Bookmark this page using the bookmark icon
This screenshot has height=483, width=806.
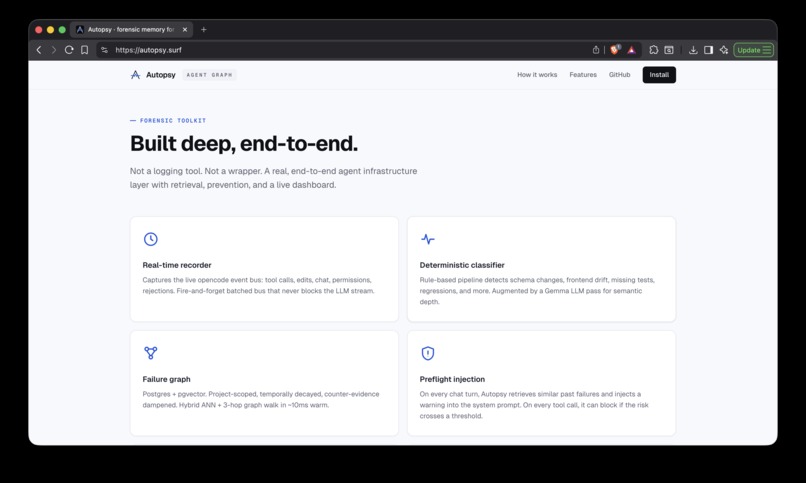pyautogui.click(x=84, y=50)
